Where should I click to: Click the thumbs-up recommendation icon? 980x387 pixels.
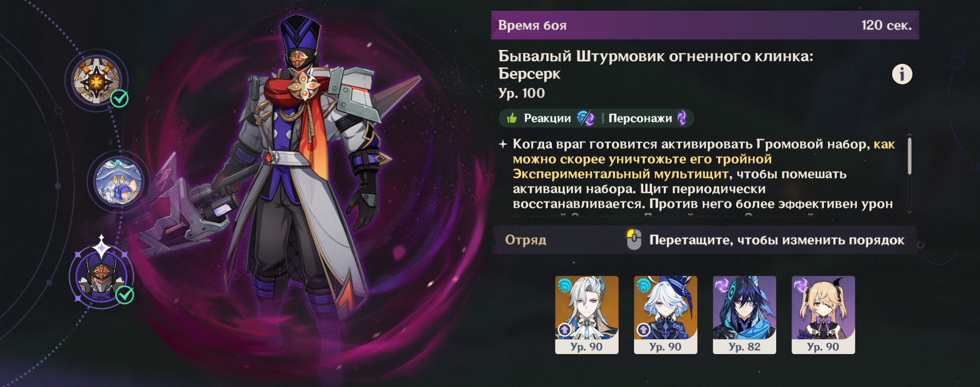click(512, 118)
